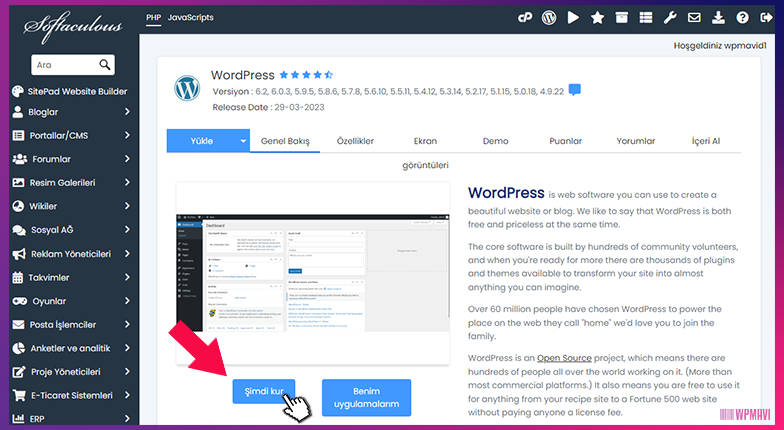Screen dimensions: 784x430
Task: Open the Ekran tab
Action: pyautogui.click(x=425, y=141)
